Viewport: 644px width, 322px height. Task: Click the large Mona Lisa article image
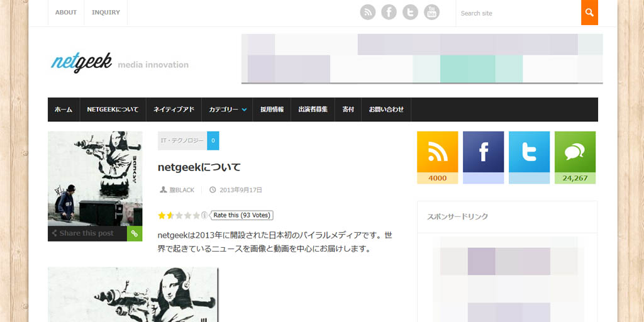133,294
